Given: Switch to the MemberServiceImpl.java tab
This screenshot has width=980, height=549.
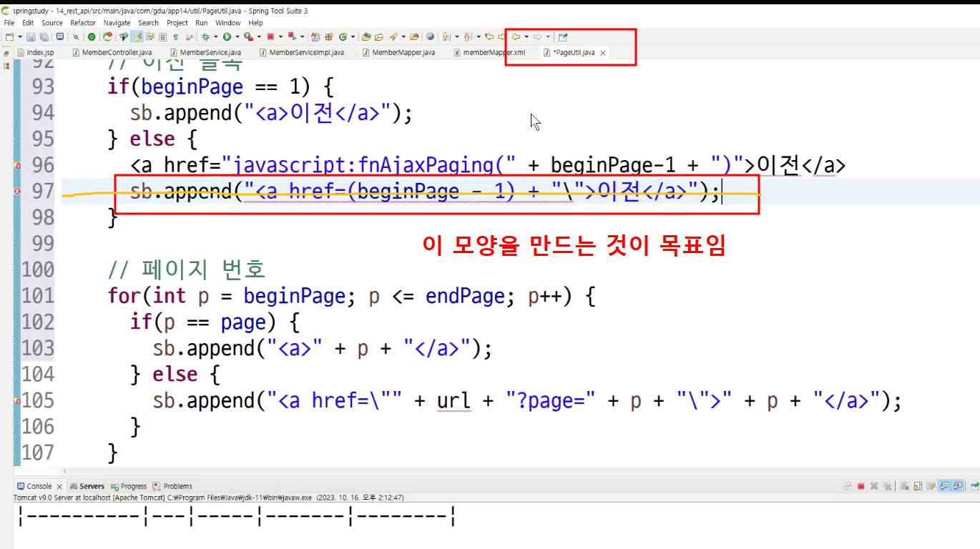Looking at the screenshot, I should point(301,52).
